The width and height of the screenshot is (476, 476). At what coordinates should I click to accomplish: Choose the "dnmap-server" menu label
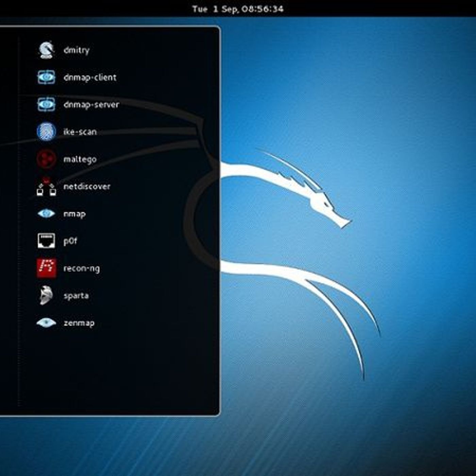point(91,105)
